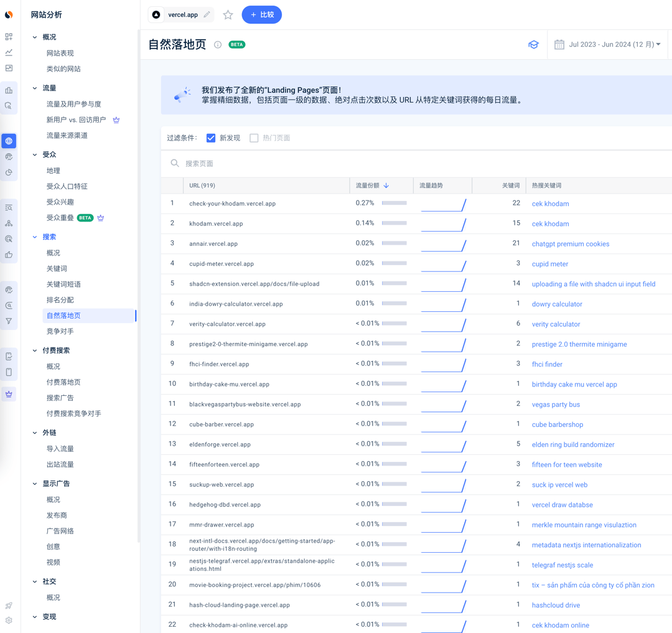Screen dimensions: 672x633
Task: Enable the 热门页面 filter checkbox
Action: tap(254, 138)
